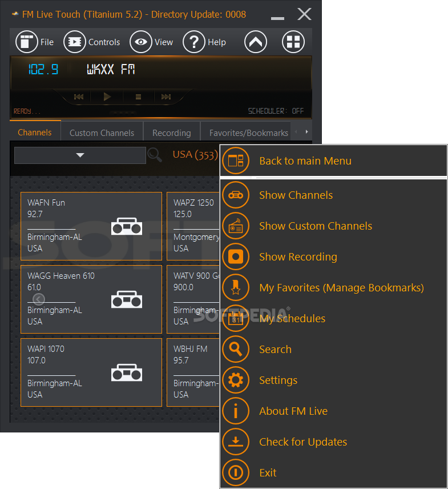Click the READY... status text
The height and width of the screenshot is (489, 448).
[27, 111]
